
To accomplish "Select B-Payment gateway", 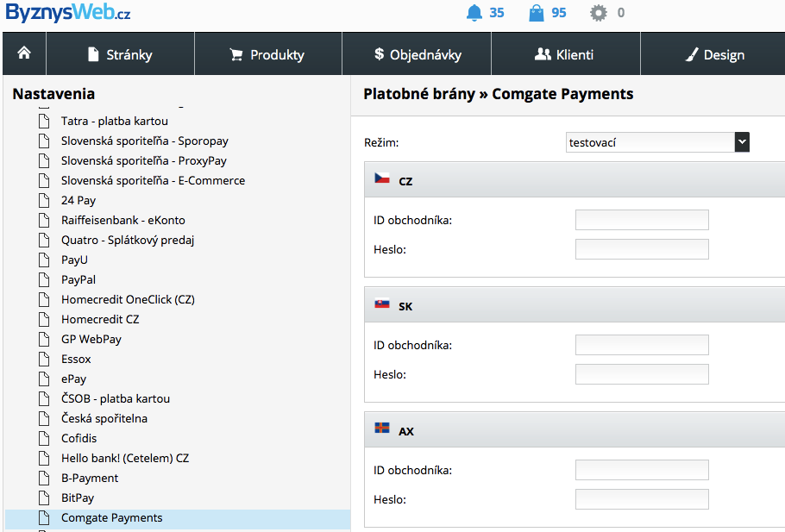I will coord(90,478).
